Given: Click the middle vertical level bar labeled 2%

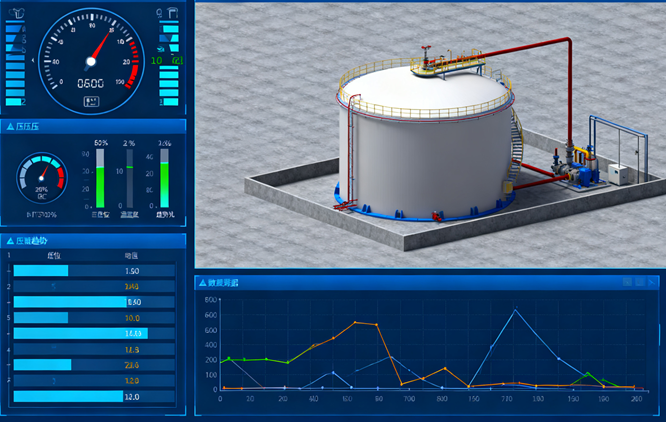Looking at the screenshot, I should click(x=128, y=180).
